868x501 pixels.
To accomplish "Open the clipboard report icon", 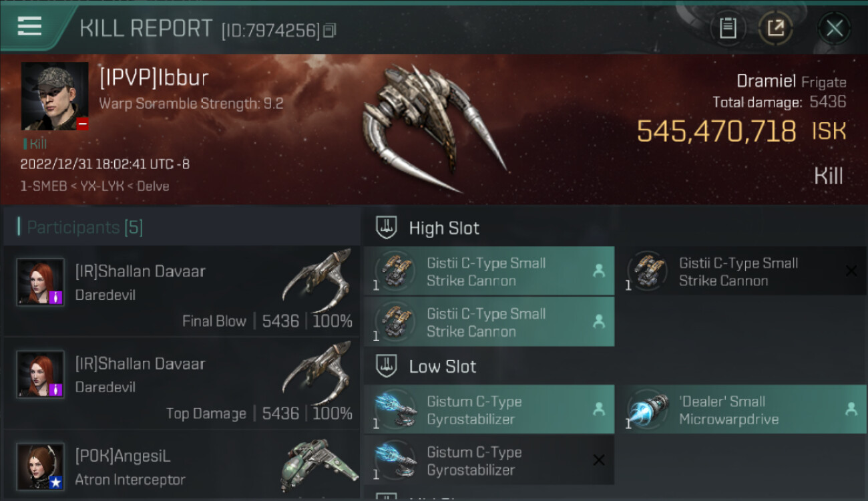I will click(x=728, y=28).
